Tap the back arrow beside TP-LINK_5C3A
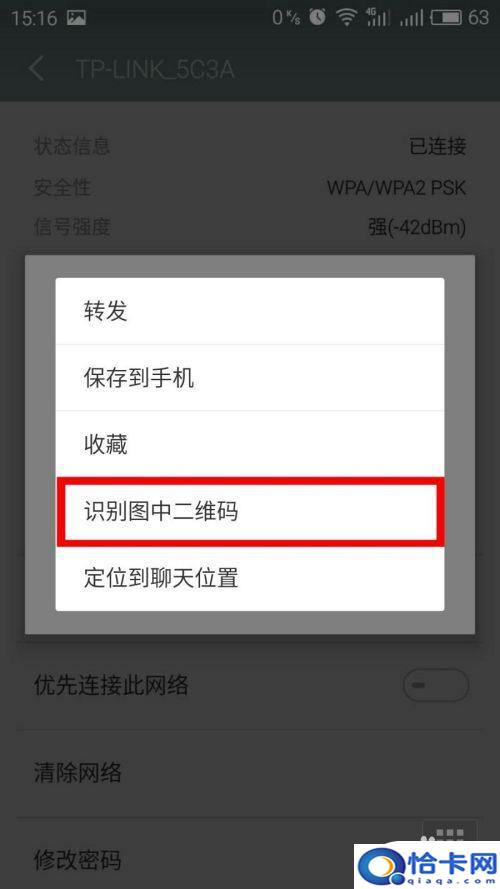The image size is (500, 889). tap(36, 69)
